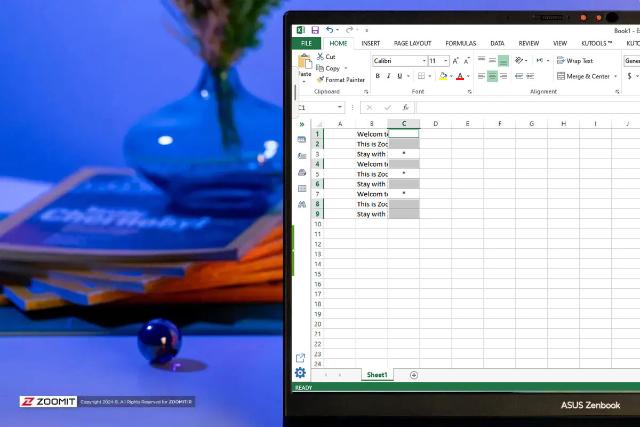Apply the dollar accounting number format
640x427 pixels.
630,76
